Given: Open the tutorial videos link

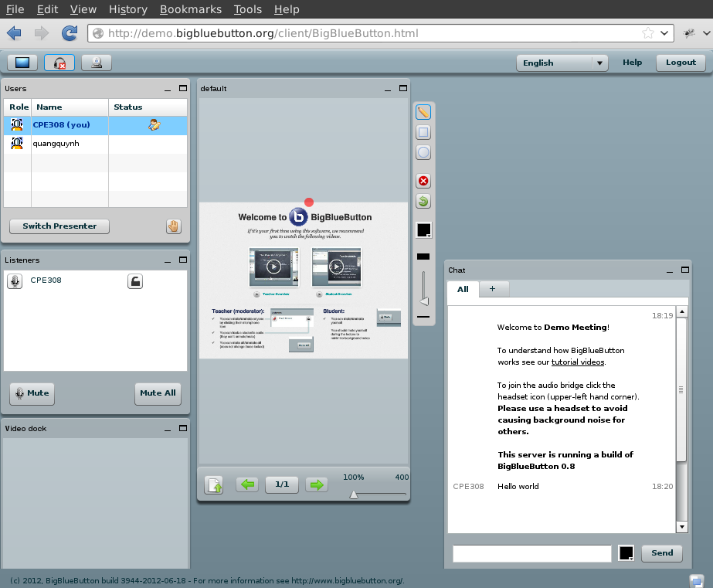Looking at the screenshot, I should coord(578,362).
